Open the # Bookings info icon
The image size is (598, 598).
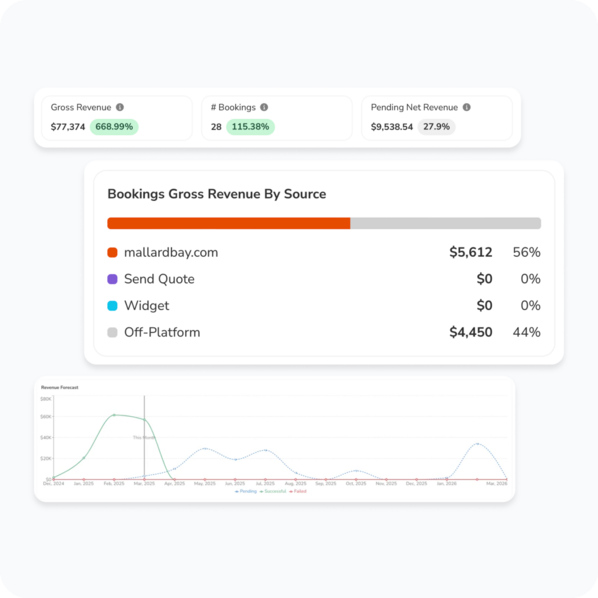[264, 107]
